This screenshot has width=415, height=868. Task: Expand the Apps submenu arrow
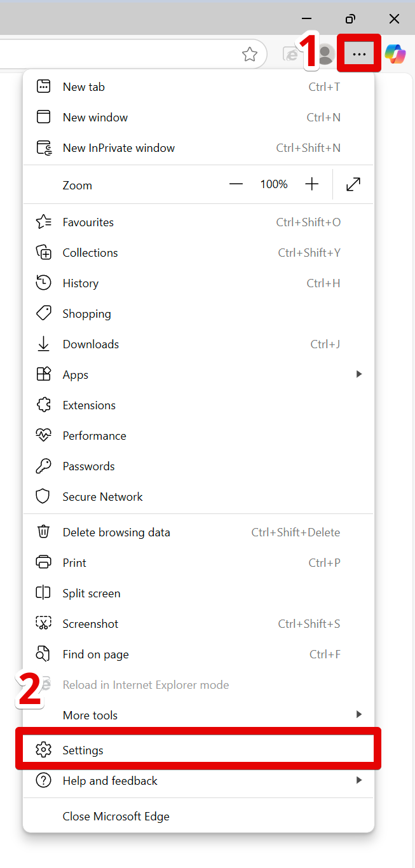click(359, 374)
